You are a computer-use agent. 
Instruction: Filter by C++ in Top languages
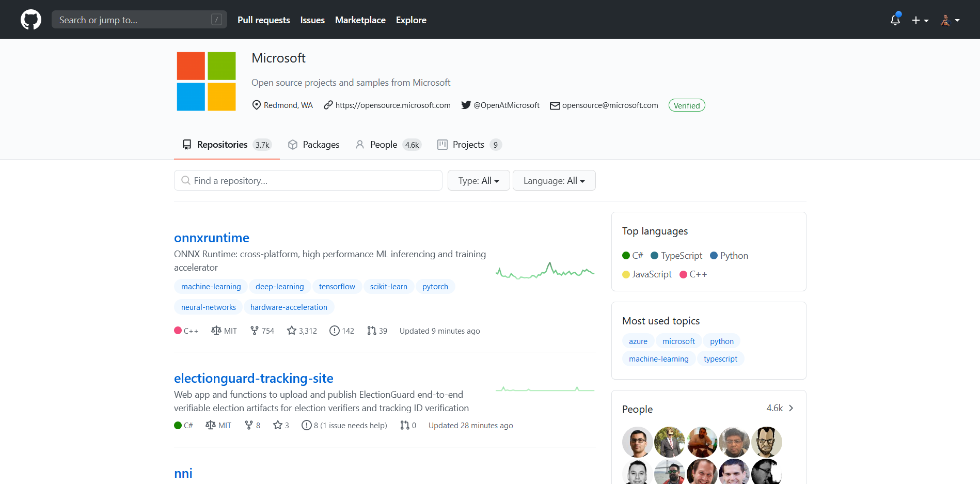[x=693, y=274]
